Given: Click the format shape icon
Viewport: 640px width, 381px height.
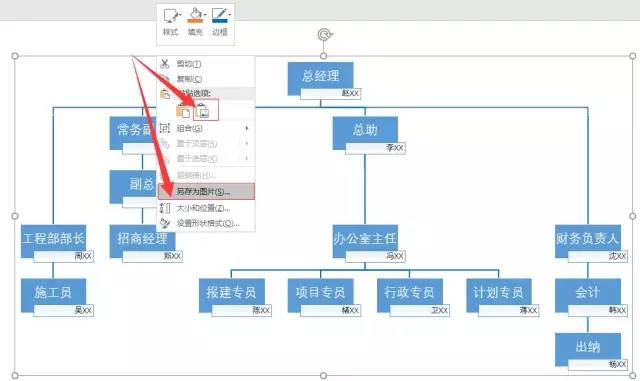Looking at the screenshot, I should point(165,223).
